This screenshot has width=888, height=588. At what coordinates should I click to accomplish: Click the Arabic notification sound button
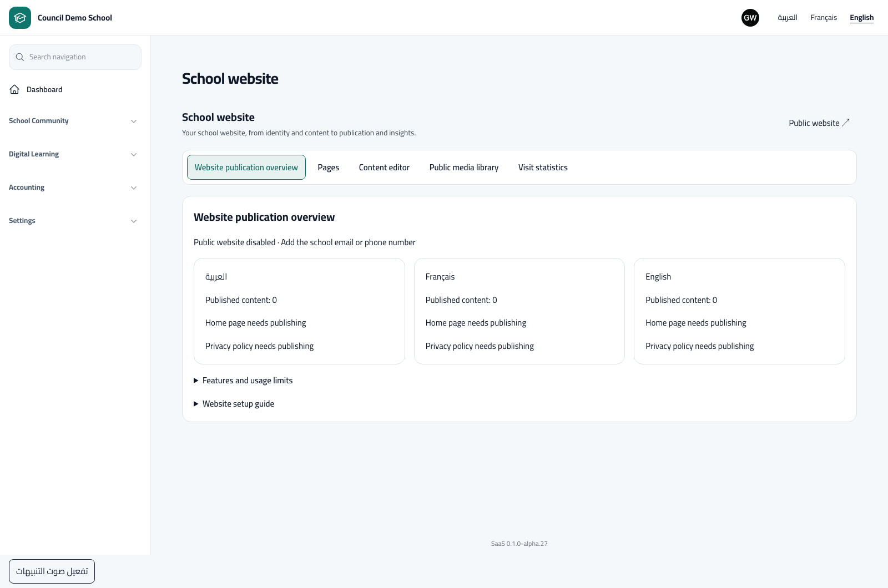click(x=52, y=571)
